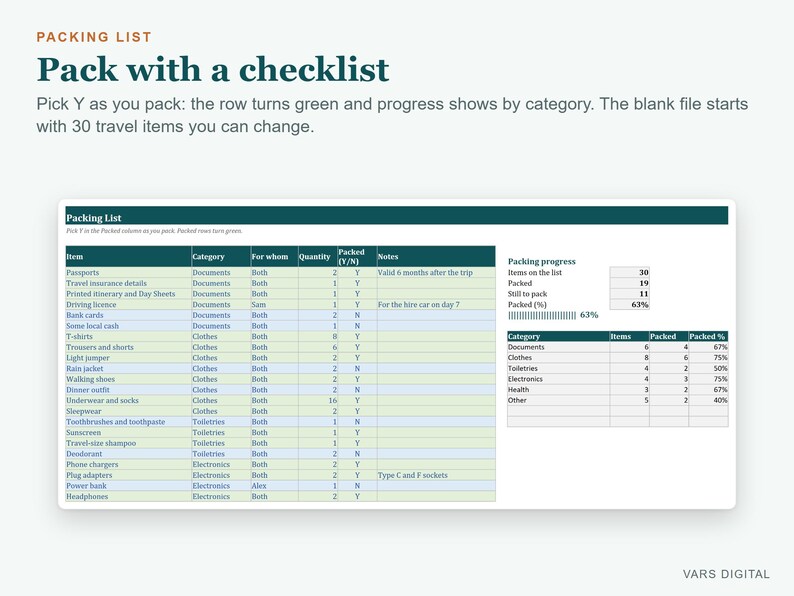Open Packed cell for Toothbrushes and toothpaste

pyautogui.click(x=357, y=422)
